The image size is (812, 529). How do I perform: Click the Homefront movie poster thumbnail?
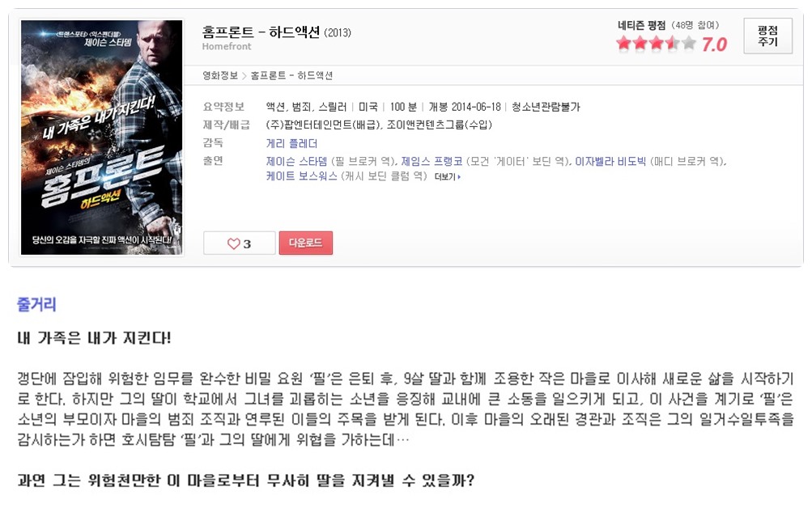click(x=101, y=138)
